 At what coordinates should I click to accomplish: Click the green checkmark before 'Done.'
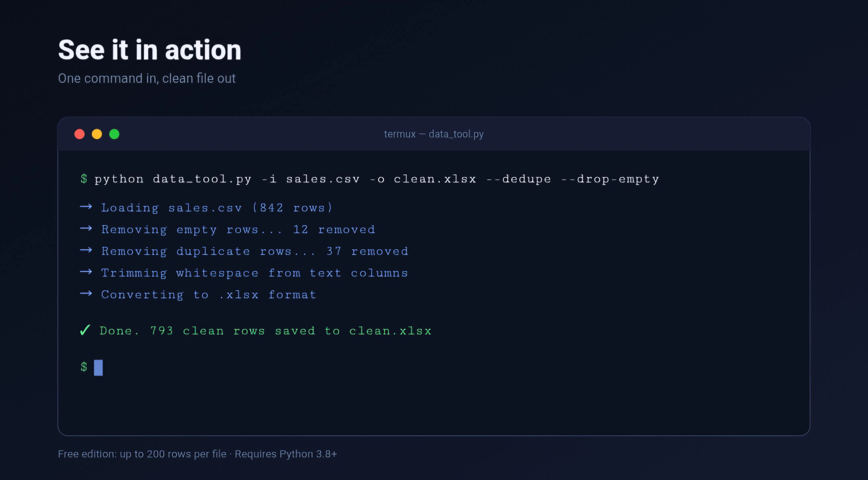point(85,330)
